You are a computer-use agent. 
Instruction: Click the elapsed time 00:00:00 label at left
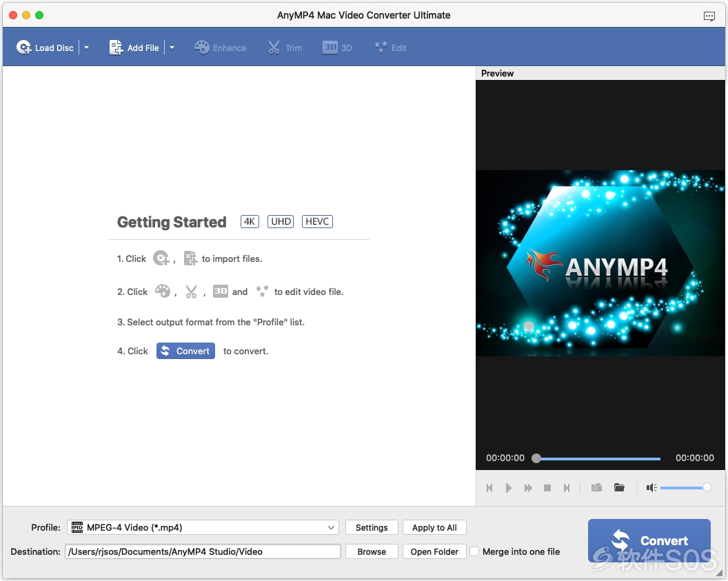coord(505,458)
